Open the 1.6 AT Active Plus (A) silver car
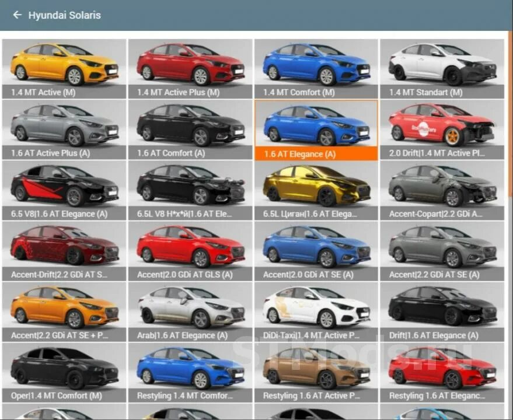Screen dimensions: 513x420 [x=64, y=130]
